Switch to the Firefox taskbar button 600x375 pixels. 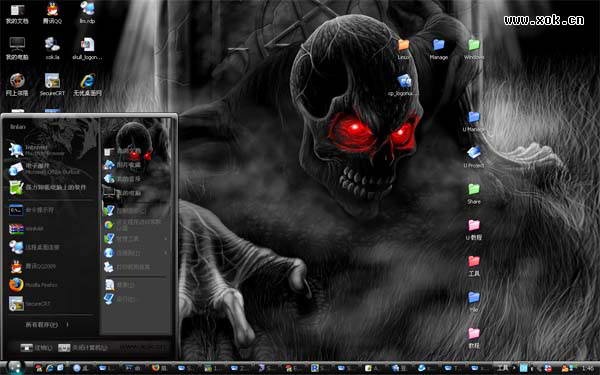tap(158, 368)
